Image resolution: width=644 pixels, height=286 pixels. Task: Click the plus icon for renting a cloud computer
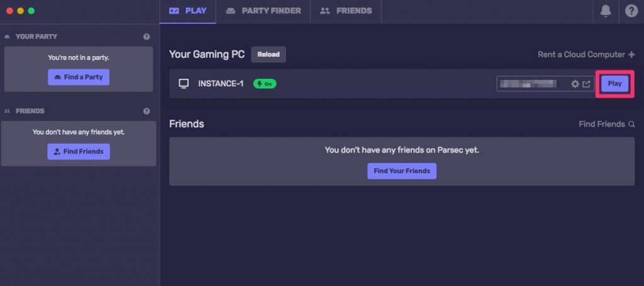pyautogui.click(x=631, y=54)
